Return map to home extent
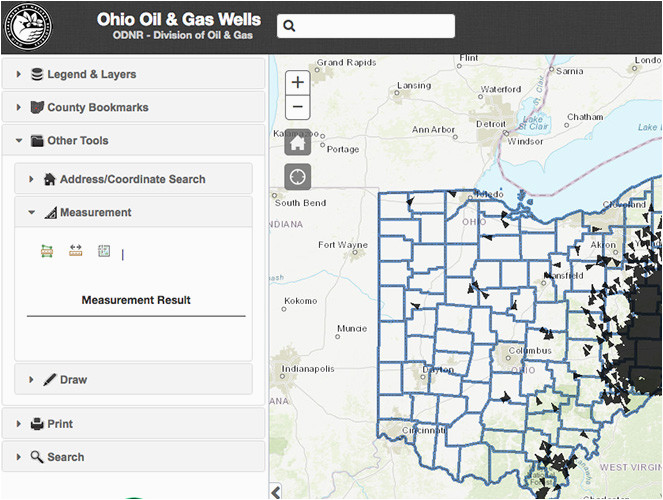663x500 pixels. coord(298,142)
